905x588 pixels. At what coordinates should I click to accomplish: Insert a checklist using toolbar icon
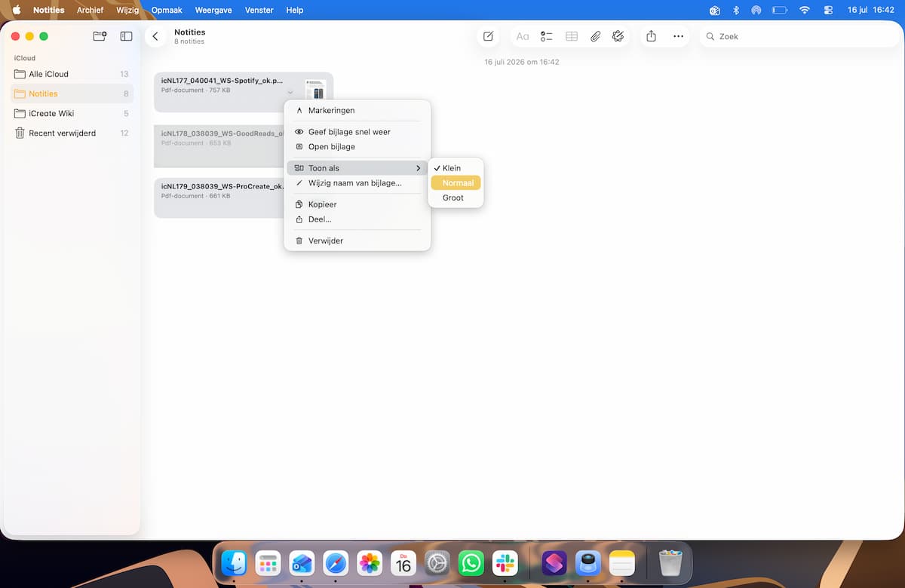(x=547, y=36)
